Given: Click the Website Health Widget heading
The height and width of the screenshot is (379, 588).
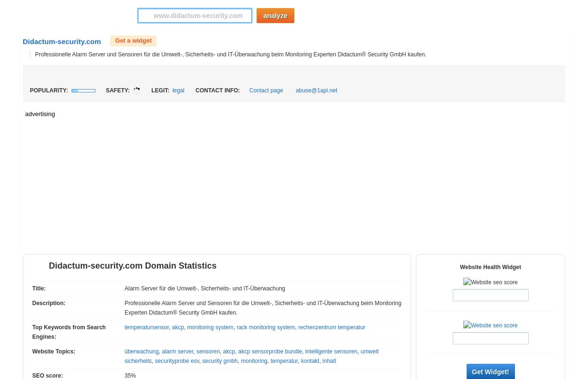Looking at the screenshot, I should pos(490,267).
